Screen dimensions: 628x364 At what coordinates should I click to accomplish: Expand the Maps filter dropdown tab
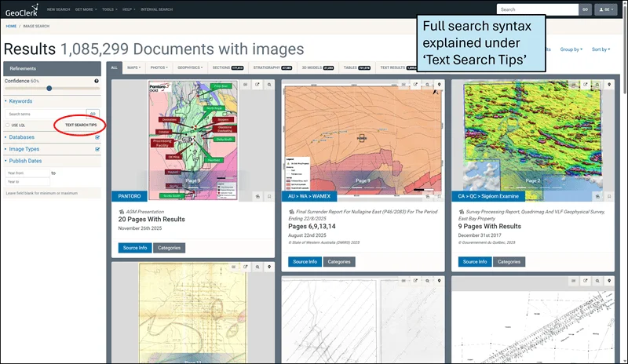134,67
